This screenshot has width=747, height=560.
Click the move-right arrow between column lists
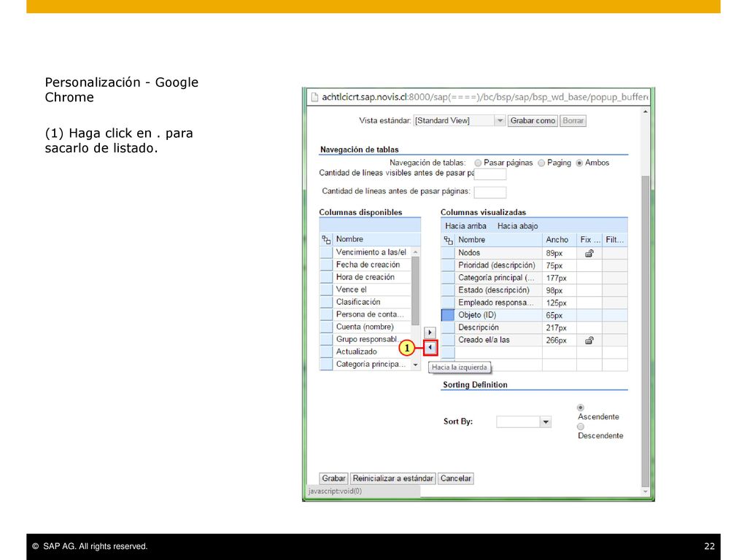(x=430, y=332)
